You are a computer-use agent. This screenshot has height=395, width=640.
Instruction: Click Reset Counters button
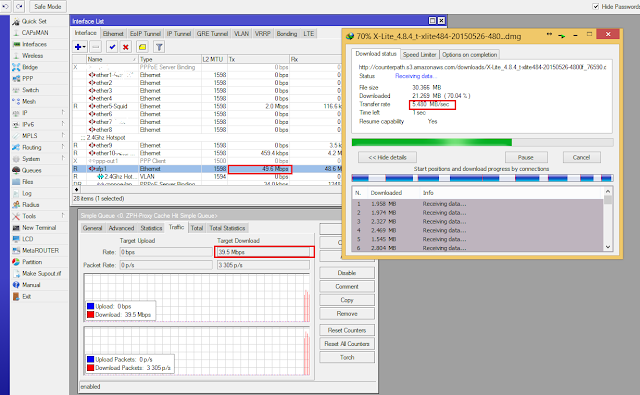[x=347, y=330]
